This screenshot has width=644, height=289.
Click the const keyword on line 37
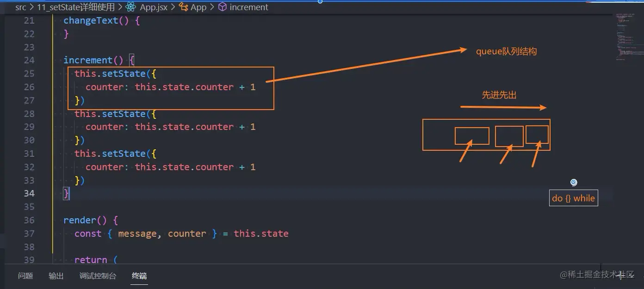[88, 234]
